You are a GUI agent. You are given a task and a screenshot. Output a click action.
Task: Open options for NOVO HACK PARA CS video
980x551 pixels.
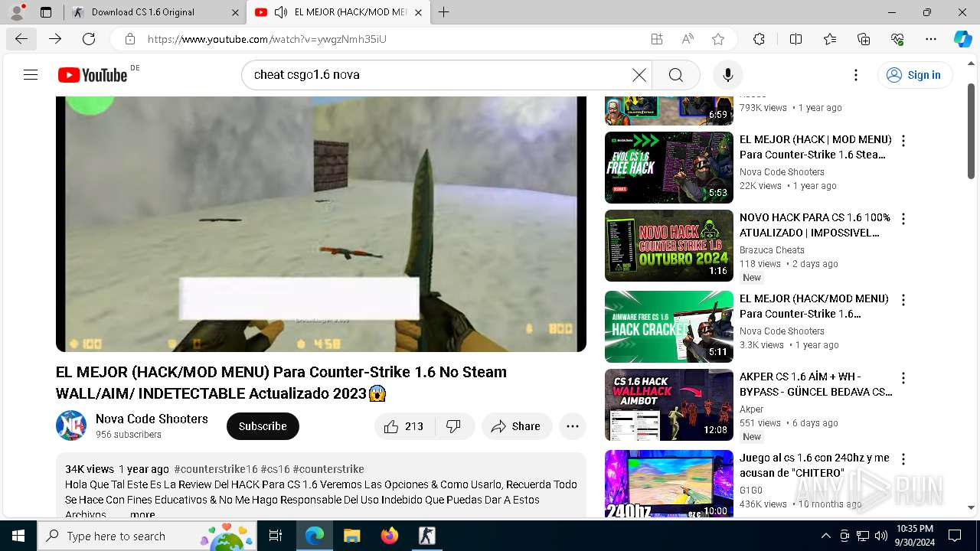[x=903, y=219]
